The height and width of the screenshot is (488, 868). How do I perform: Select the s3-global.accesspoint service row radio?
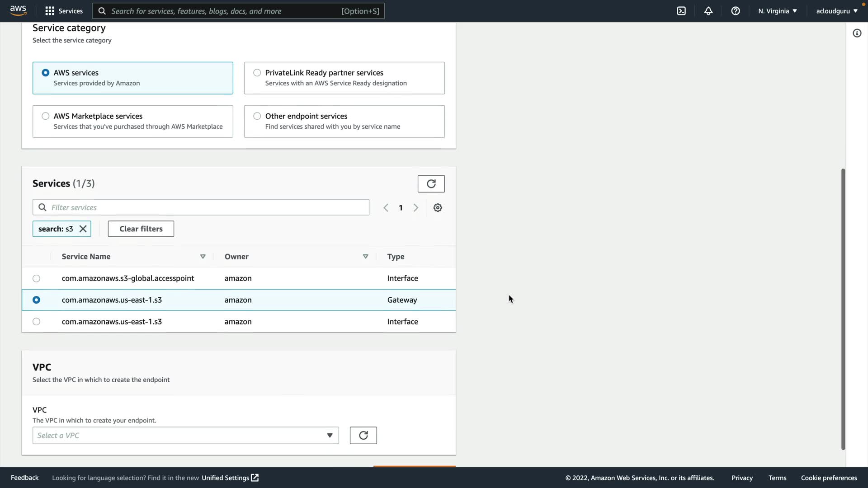click(37, 278)
